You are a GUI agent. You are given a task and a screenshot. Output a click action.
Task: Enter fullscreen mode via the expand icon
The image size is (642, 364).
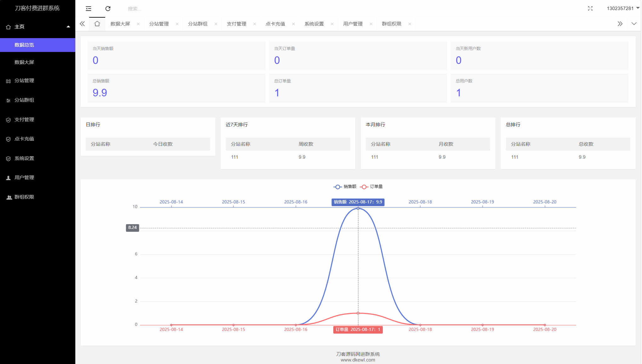(590, 9)
